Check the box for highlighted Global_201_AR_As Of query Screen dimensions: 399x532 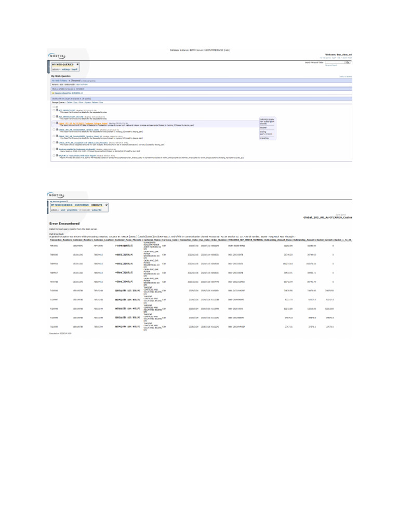pyautogui.click(x=54, y=123)
